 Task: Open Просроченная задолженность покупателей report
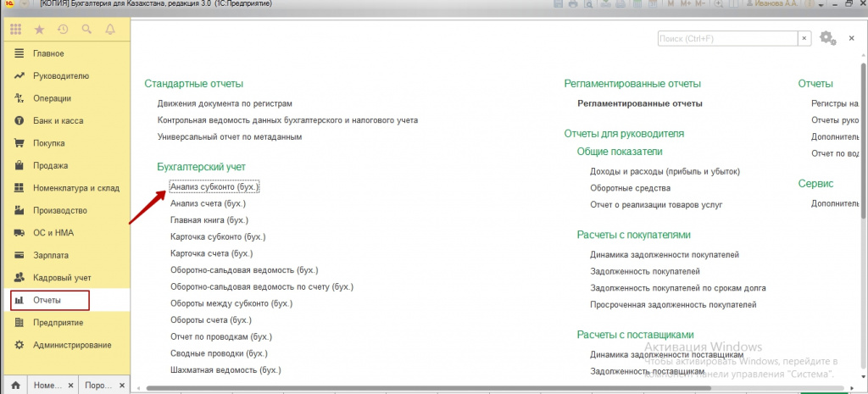pyautogui.click(x=673, y=304)
